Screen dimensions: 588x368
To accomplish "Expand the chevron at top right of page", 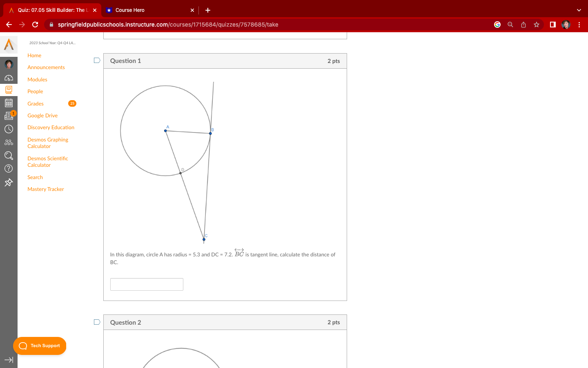I will [x=579, y=10].
